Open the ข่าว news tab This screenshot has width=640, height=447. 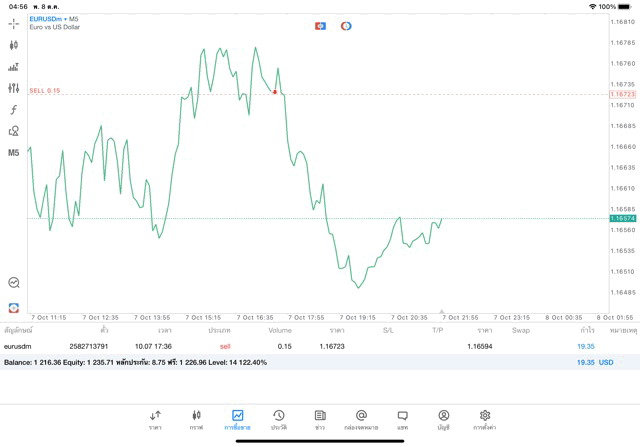click(320, 419)
